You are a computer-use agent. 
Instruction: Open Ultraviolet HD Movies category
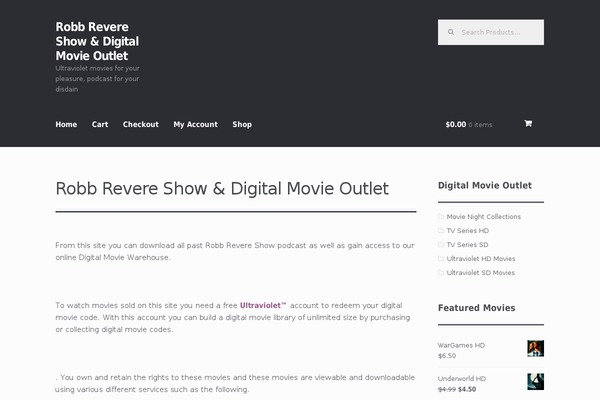pyautogui.click(x=481, y=259)
